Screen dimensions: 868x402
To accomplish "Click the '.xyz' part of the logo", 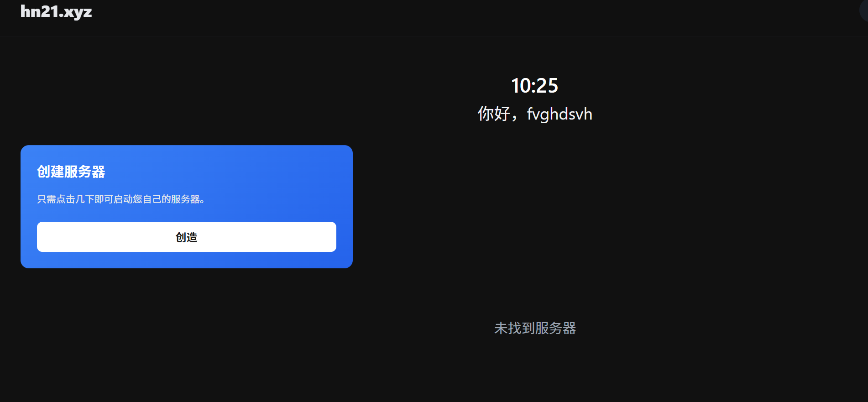I will [75, 12].
